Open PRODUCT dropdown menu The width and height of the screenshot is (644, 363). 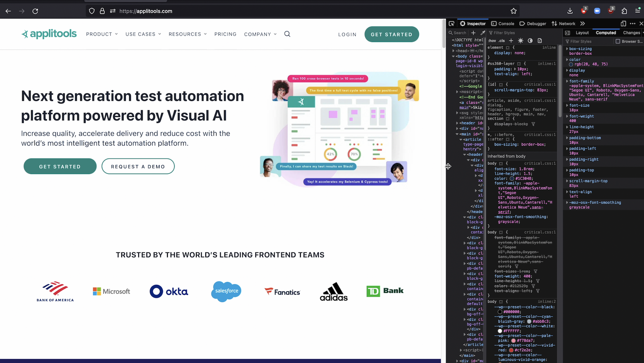coord(102,34)
